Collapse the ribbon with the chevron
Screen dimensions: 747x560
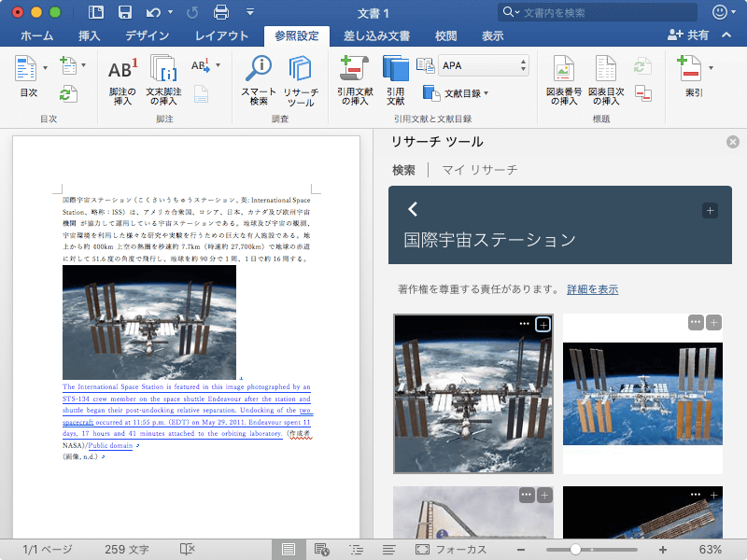pos(726,35)
